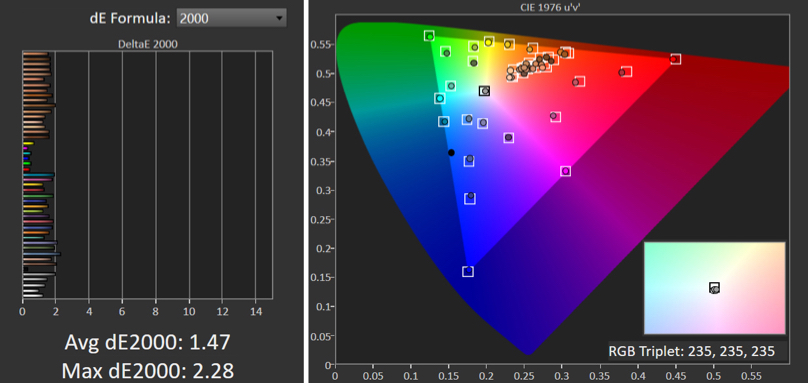
Task: Select the short red bar in DeltaE chart
Action: [x=26, y=170]
